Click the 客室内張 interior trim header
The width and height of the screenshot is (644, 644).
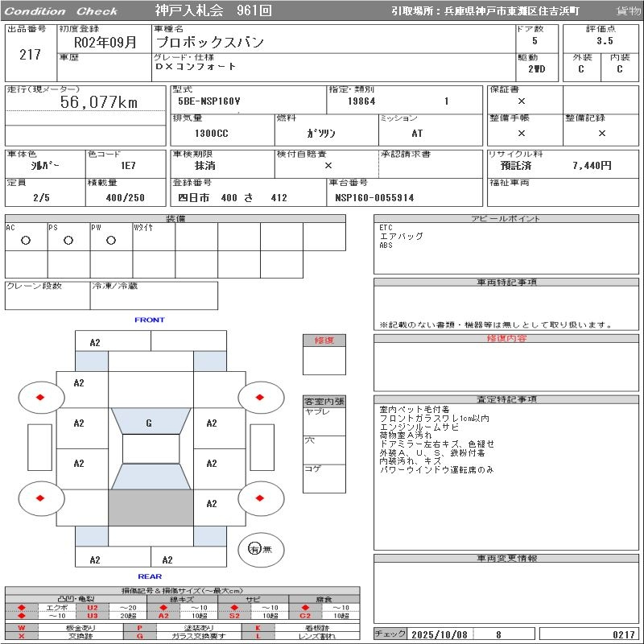pos(324,401)
